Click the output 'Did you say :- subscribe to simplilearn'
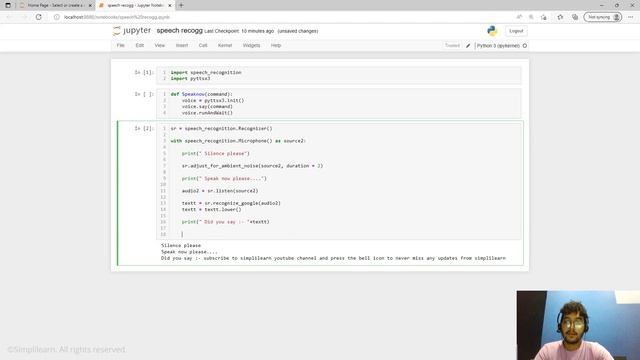Viewport: 640px width, 360px height. [x=333, y=258]
